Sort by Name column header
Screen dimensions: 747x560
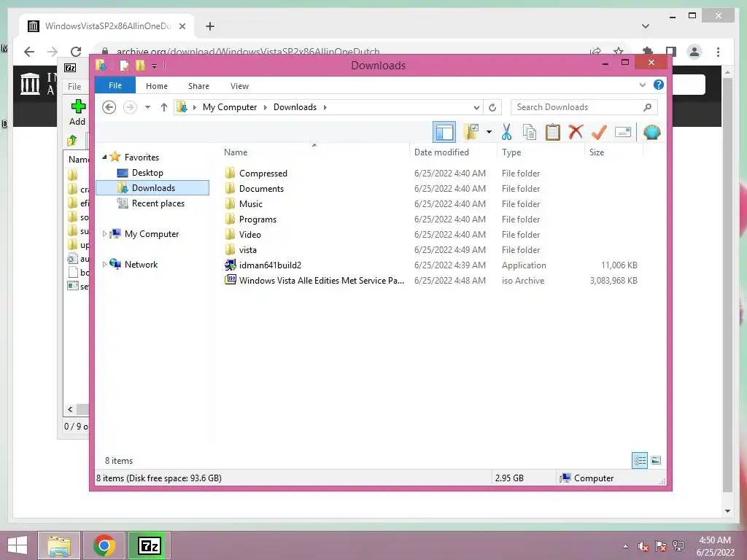[x=314, y=152]
